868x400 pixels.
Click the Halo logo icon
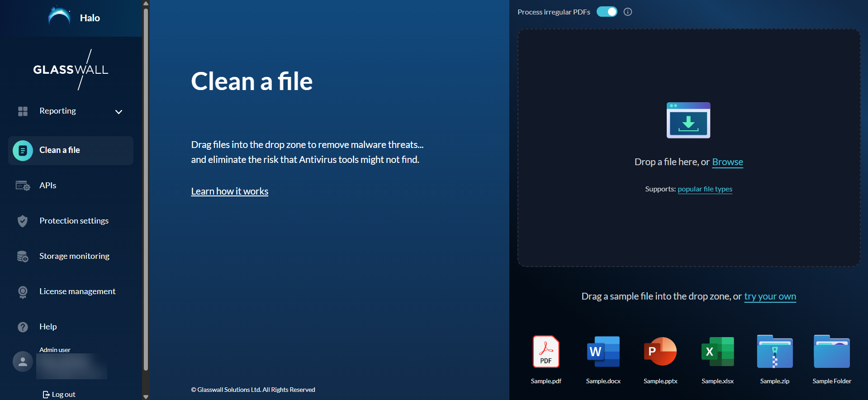click(59, 17)
